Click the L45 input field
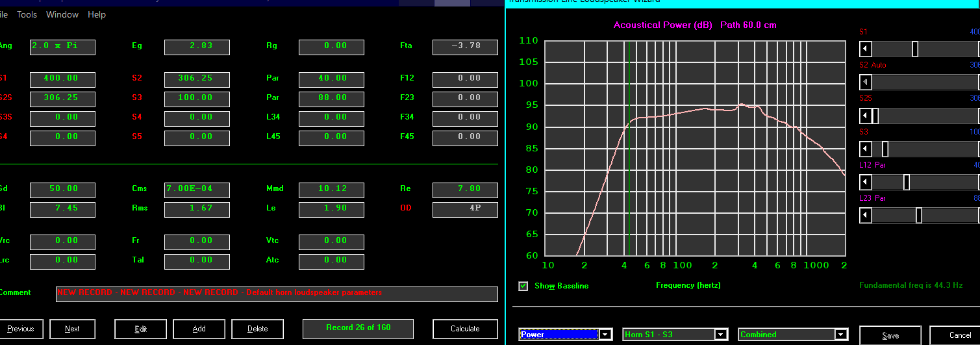Viewport: 980px width, 345px height. point(331,138)
